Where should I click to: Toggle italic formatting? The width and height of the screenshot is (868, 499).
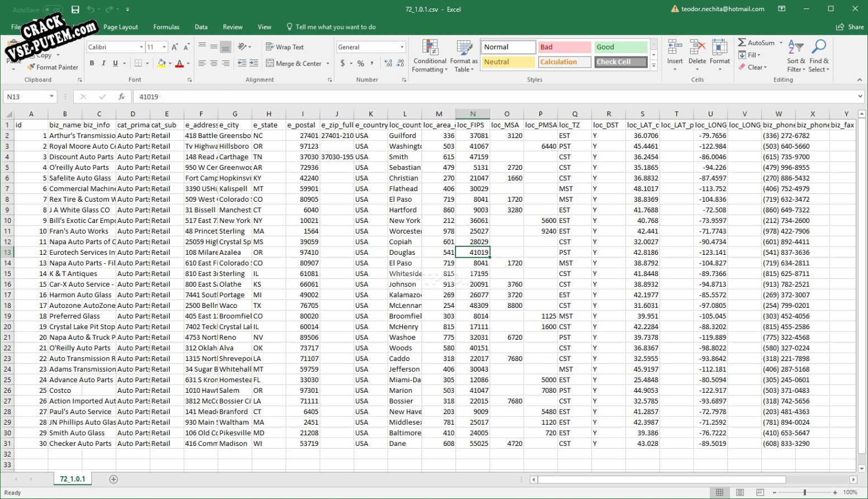103,63
